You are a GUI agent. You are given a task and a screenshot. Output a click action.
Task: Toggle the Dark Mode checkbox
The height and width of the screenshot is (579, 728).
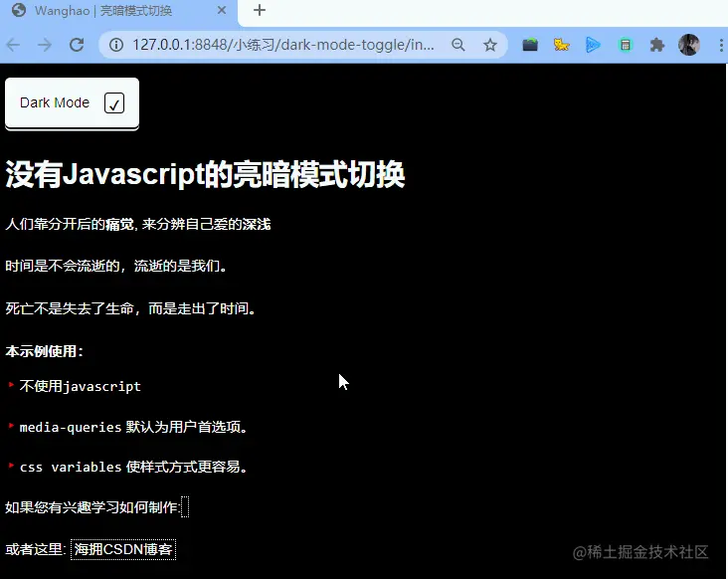click(x=114, y=102)
